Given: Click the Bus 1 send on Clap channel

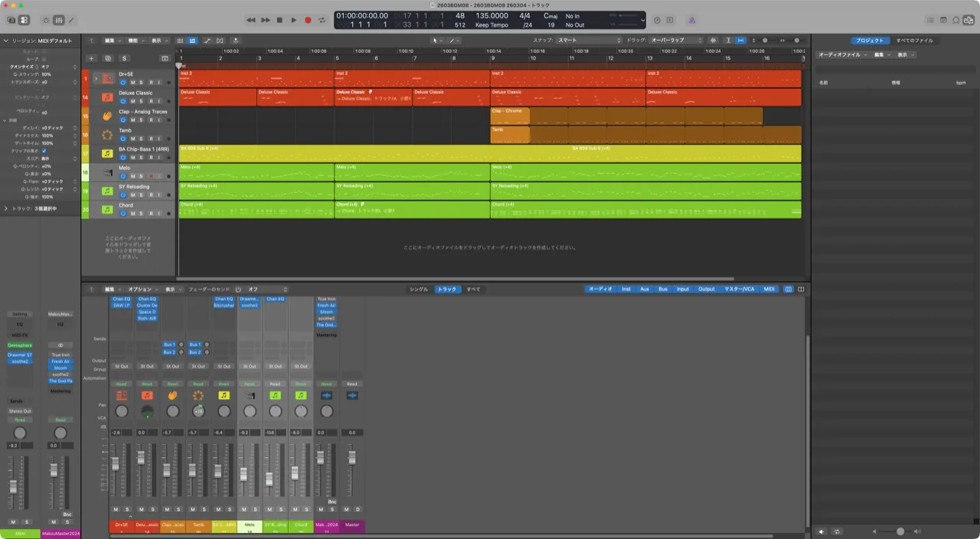Looking at the screenshot, I should pos(170,345).
